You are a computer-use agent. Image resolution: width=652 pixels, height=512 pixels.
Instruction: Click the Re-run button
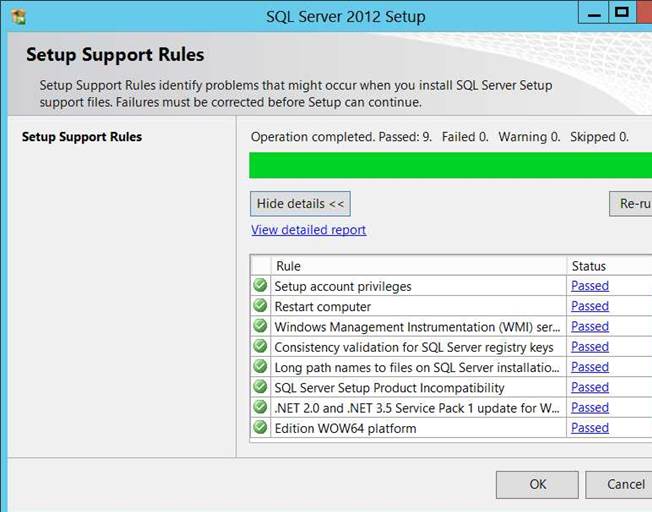[631, 204]
